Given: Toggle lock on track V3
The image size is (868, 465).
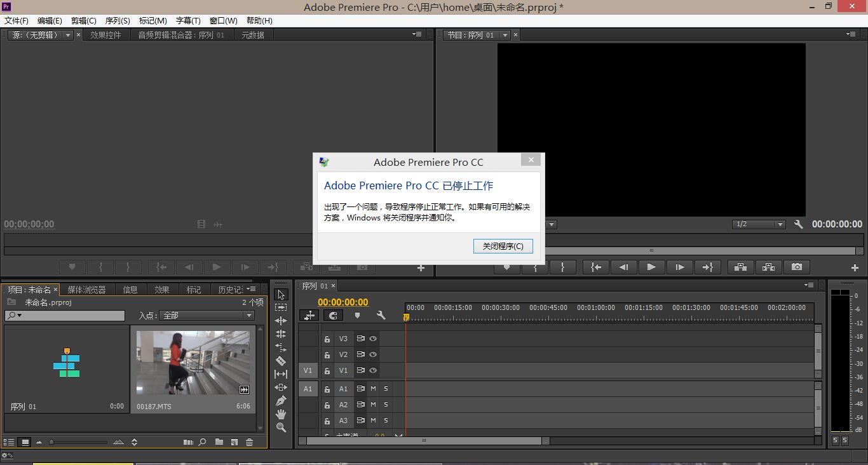Looking at the screenshot, I should click(x=327, y=339).
